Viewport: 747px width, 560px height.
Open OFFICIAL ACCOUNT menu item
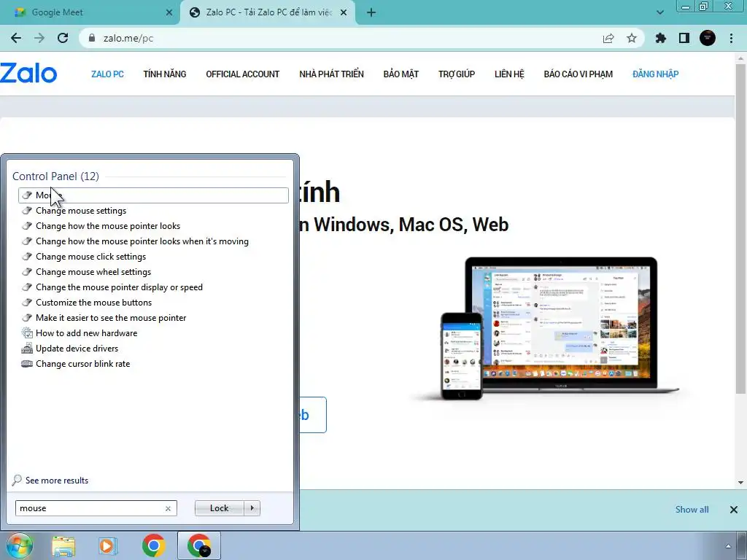pos(242,74)
